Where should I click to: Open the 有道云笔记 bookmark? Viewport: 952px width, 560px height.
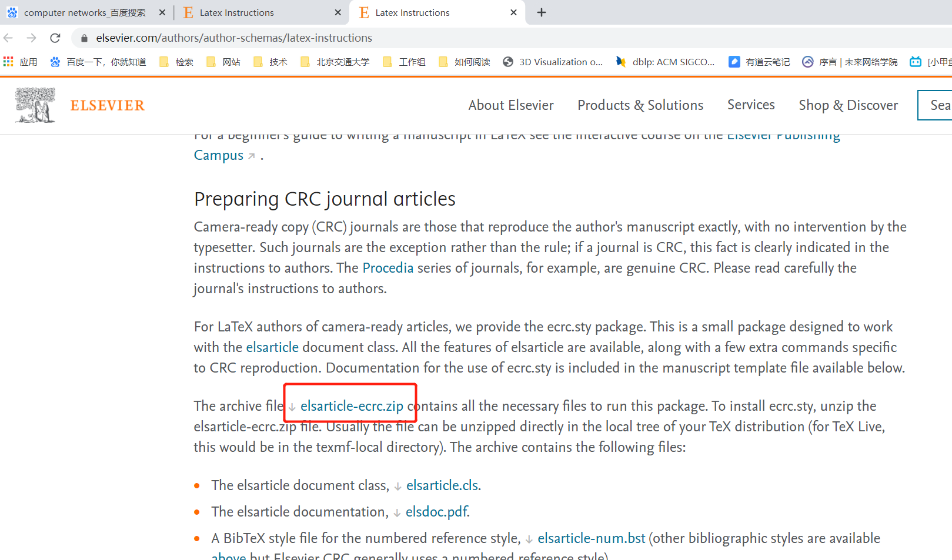[759, 62]
